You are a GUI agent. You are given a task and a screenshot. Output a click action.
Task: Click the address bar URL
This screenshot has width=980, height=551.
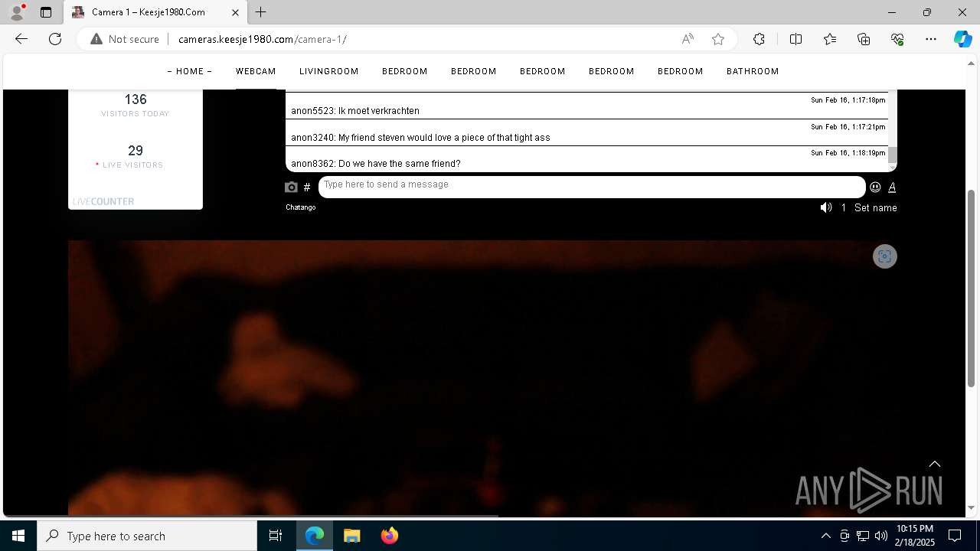click(x=263, y=39)
